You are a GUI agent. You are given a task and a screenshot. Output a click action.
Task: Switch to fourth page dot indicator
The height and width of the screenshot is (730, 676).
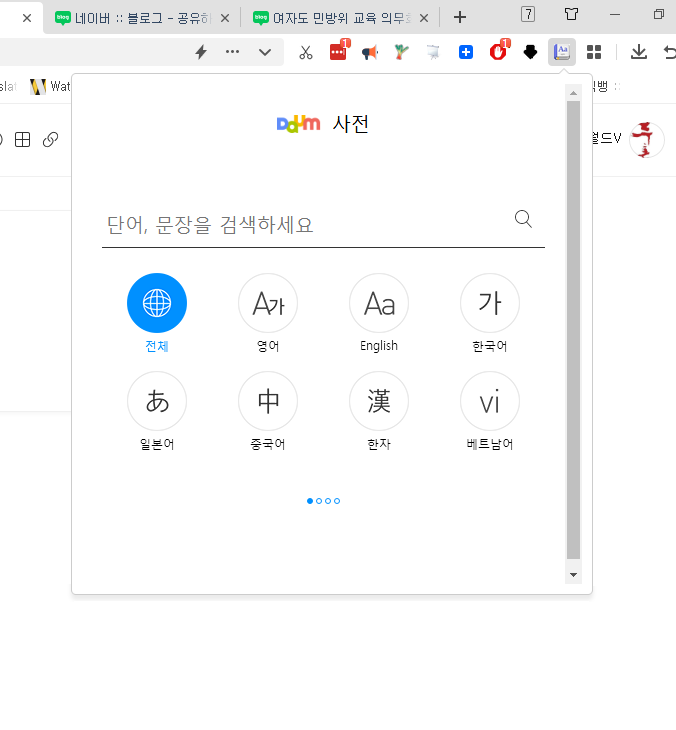[x=337, y=501]
